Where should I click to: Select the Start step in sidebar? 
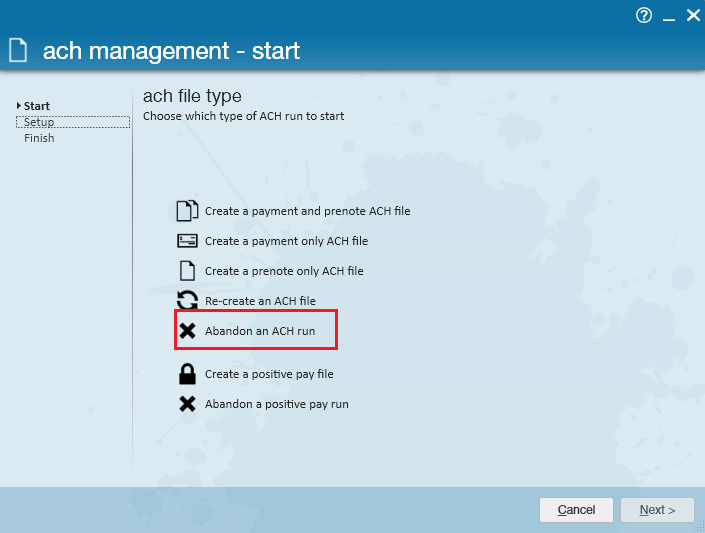[x=36, y=106]
